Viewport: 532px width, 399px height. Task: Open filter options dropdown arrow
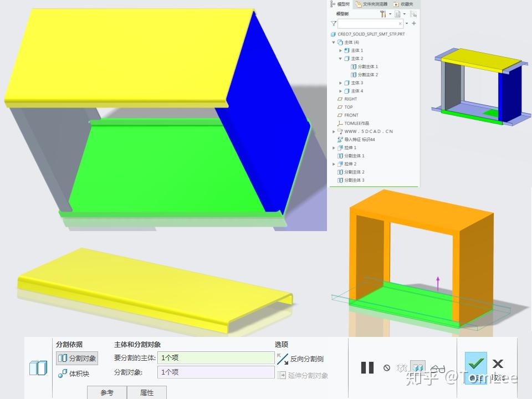pos(407,23)
